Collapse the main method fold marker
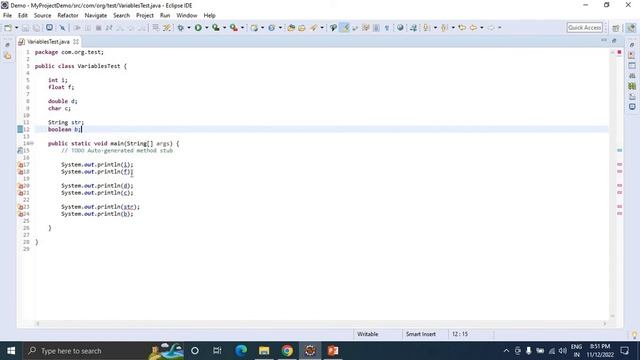 pyautogui.click(x=32, y=143)
